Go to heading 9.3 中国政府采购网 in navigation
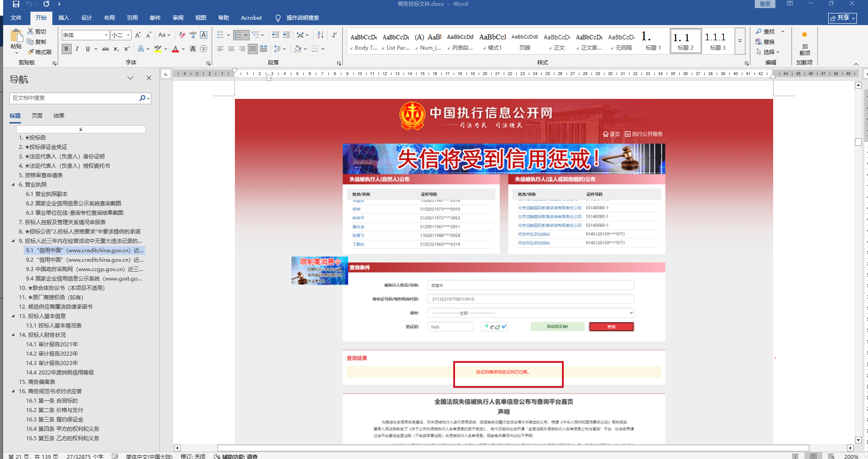 (85, 269)
